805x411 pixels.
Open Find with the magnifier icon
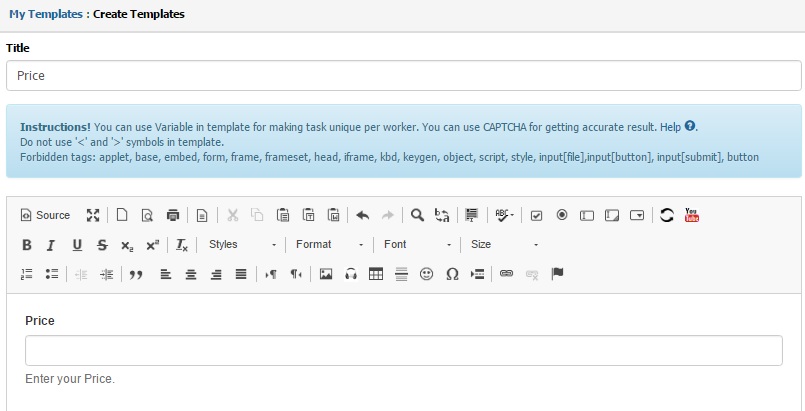coord(417,215)
